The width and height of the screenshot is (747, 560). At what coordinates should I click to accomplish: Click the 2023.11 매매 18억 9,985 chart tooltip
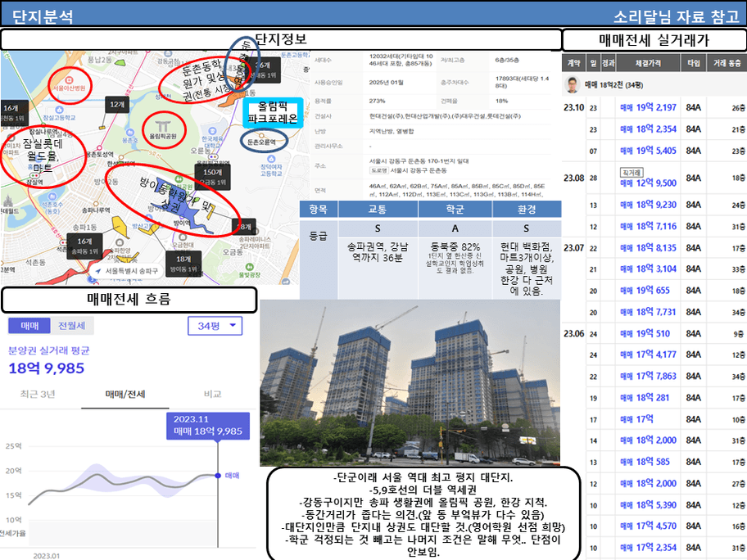[208, 425]
